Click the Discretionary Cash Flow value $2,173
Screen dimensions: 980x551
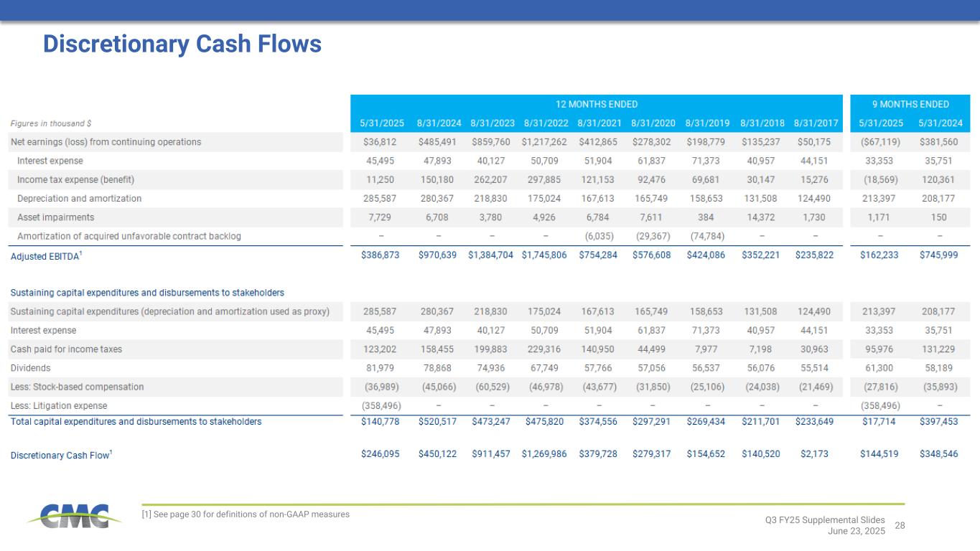click(814, 454)
